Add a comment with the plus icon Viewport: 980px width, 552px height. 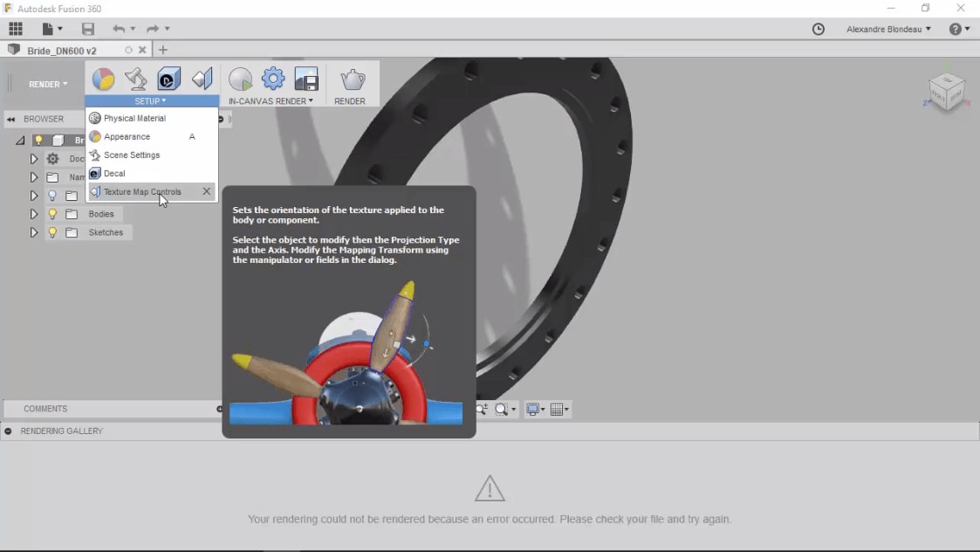pos(219,409)
